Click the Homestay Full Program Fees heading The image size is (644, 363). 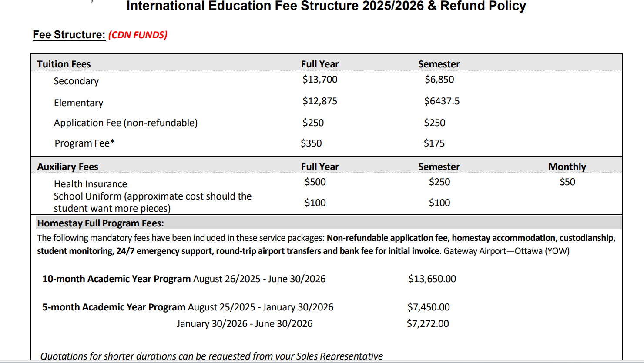(x=101, y=223)
